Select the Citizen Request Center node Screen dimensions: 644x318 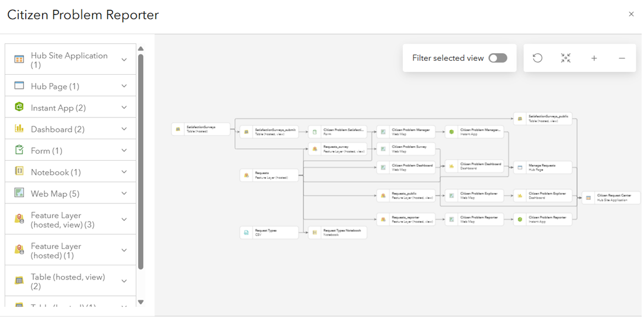click(x=611, y=198)
